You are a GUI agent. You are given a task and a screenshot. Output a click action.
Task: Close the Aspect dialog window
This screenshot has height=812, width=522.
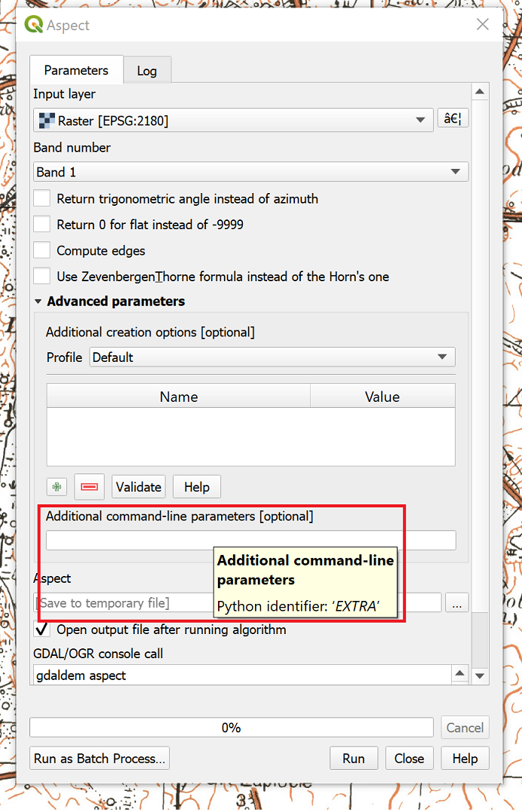(x=483, y=25)
